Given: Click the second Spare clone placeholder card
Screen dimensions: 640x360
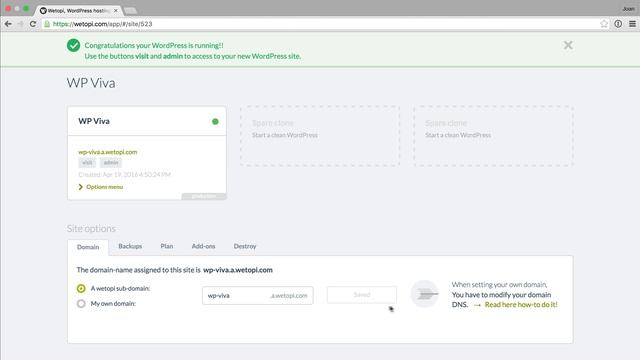Looking at the screenshot, I should [493, 136].
